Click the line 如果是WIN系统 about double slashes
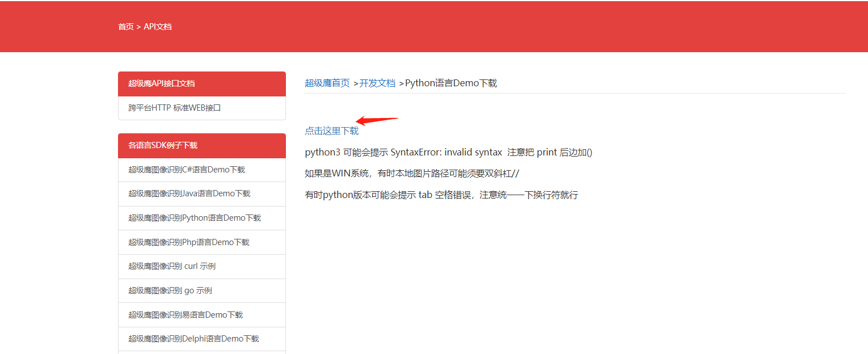 click(x=412, y=174)
